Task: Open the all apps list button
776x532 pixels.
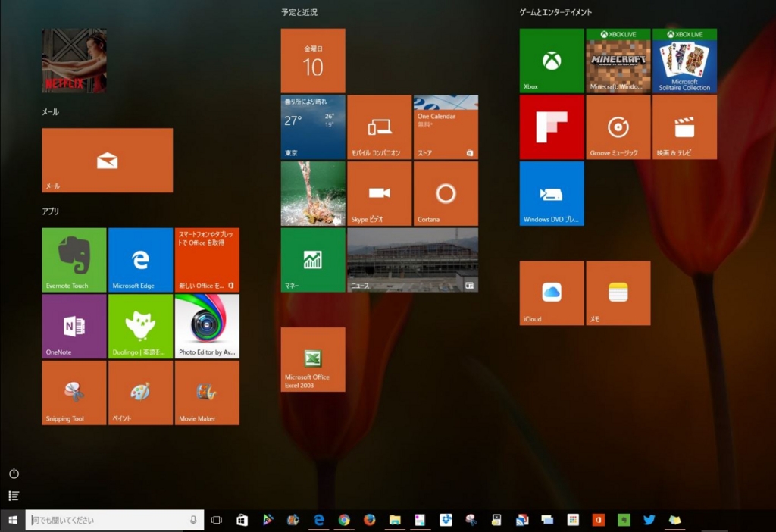Action: [x=14, y=496]
